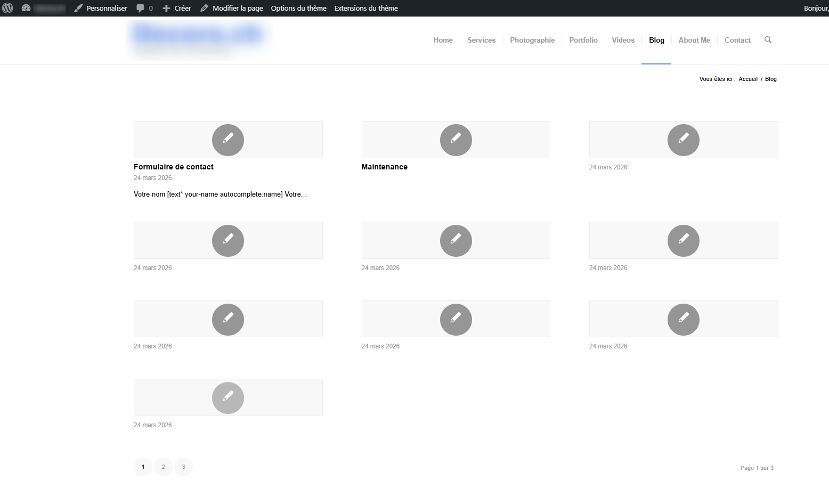Screen dimensions: 829x504
Task: Open the dashboard gauge icon
Action: coord(26,8)
